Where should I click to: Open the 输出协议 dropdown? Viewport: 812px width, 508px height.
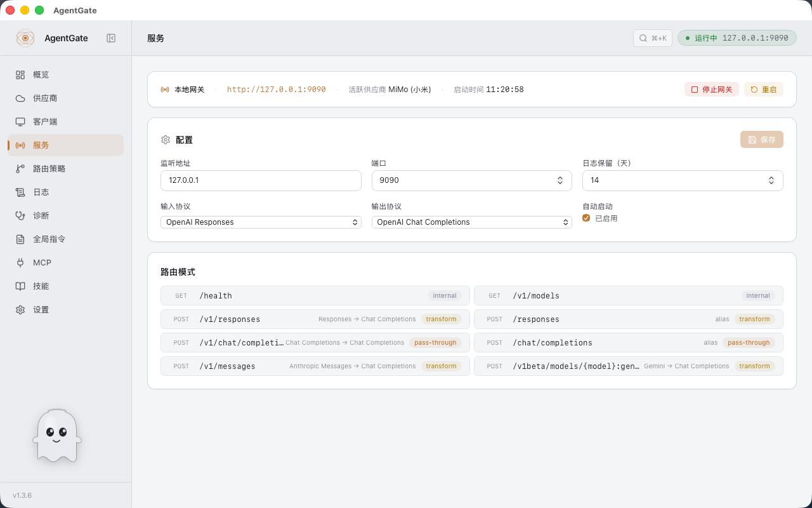point(472,222)
